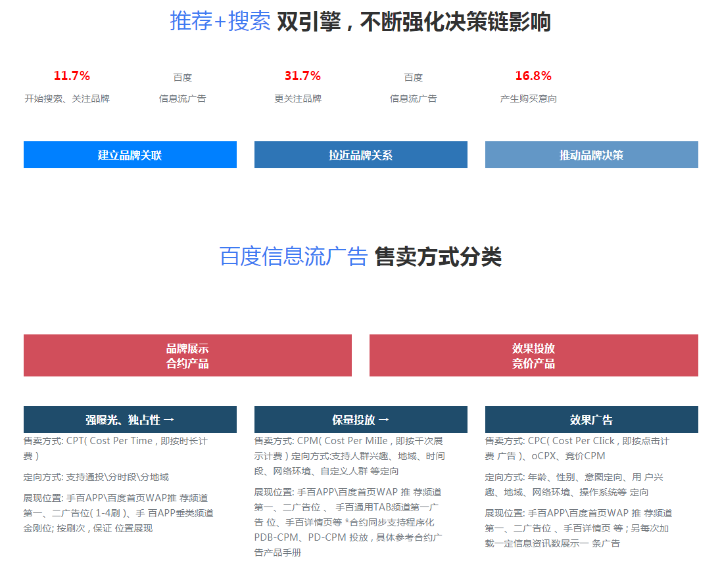Open the 品牌展示 合约产品 red banner
Image resolution: width=720 pixels, height=588 pixels.
click(187, 355)
